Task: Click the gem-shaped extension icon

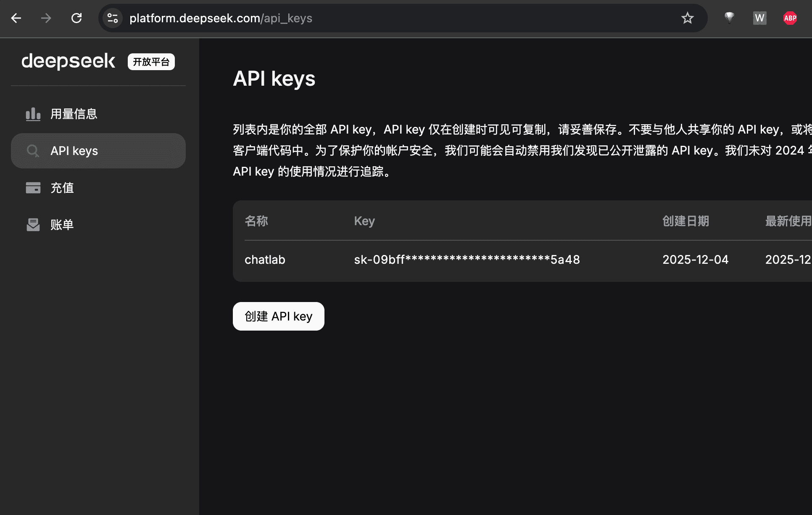Action: point(729,18)
